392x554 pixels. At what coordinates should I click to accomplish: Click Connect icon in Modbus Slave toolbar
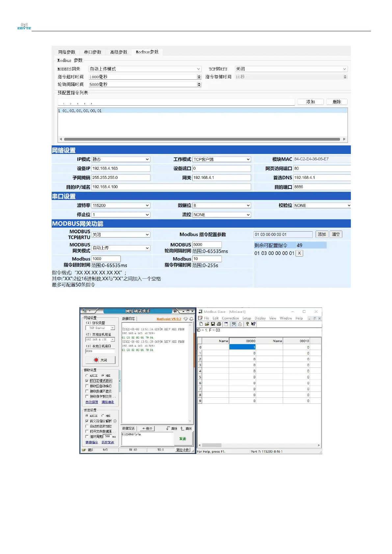(234, 324)
